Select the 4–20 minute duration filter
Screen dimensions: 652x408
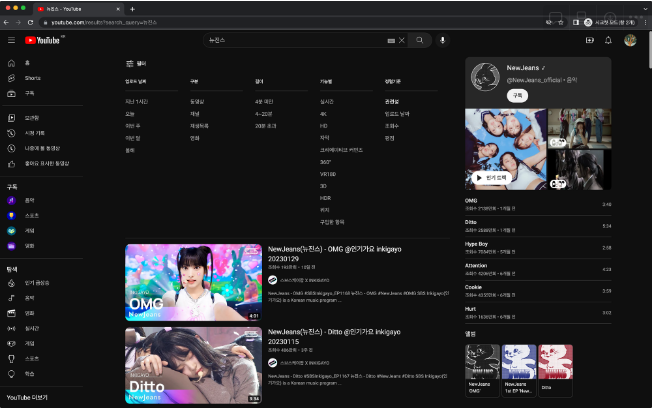coord(263,114)
